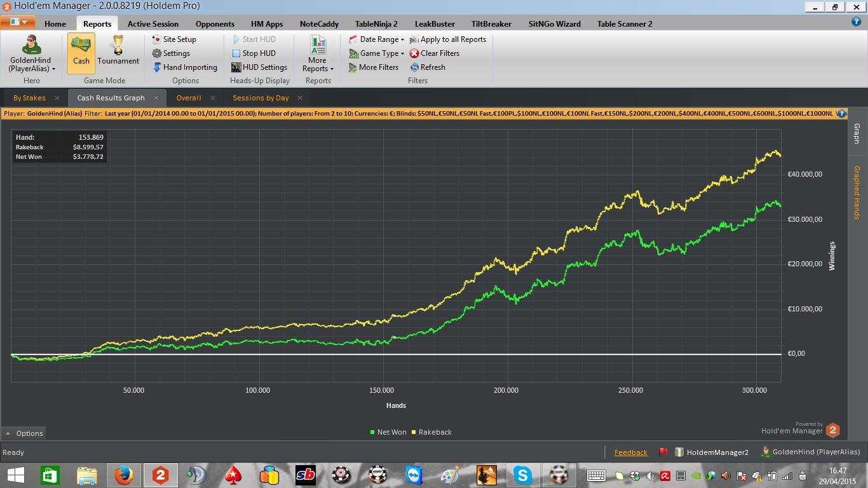Switch to the Active Session tab
The image size is (868, 488).
pos(153,24)
